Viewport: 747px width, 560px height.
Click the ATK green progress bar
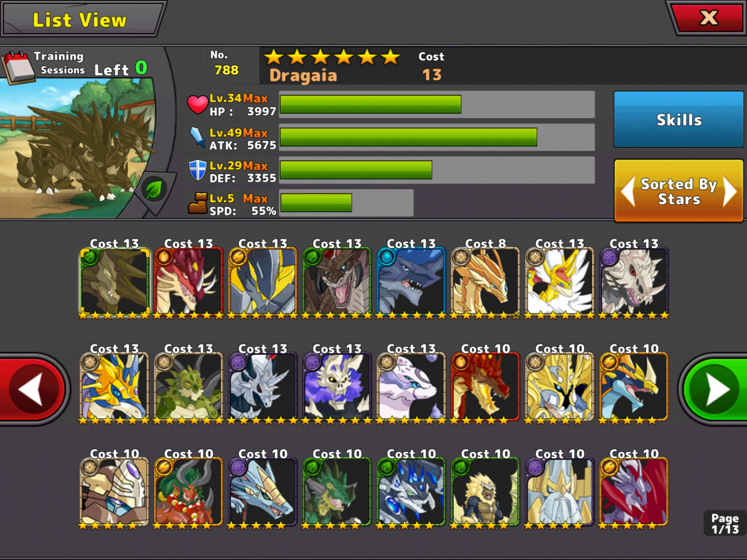pyautogui.click(x=436, y=137)
